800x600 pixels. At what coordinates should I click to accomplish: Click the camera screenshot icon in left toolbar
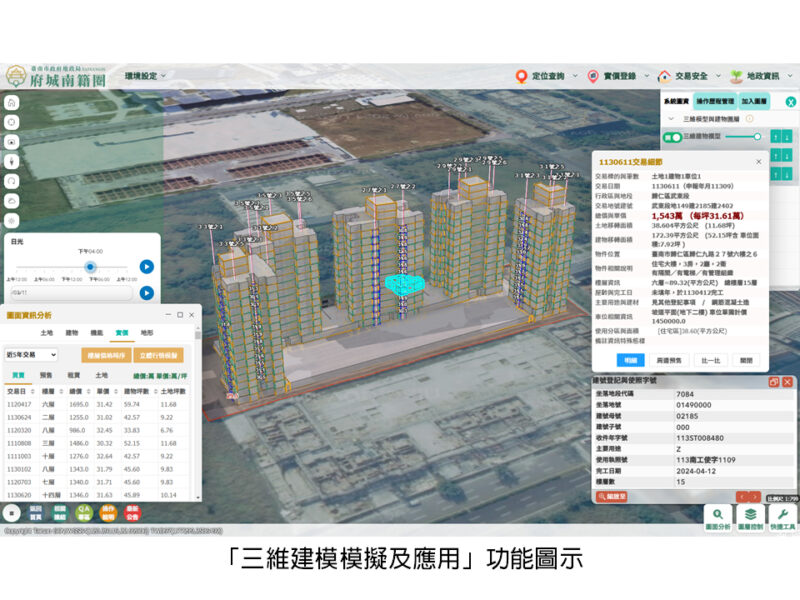[12, 142]
